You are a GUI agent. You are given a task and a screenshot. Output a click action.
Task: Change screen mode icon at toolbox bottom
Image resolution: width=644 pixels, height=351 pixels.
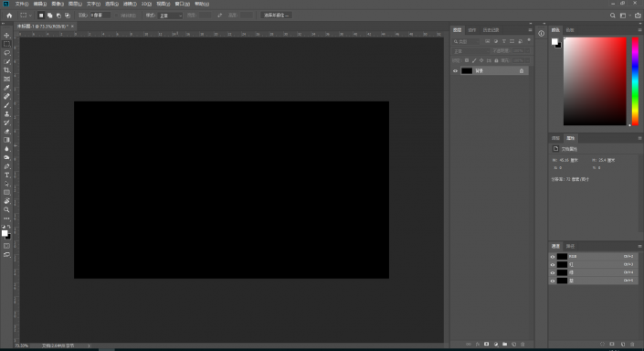(6, 255)
